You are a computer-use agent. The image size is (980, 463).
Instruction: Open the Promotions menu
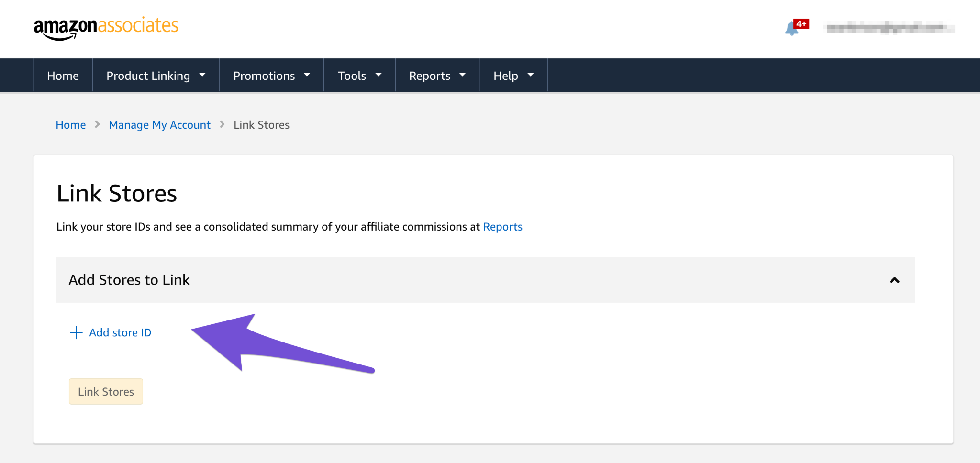271,76
